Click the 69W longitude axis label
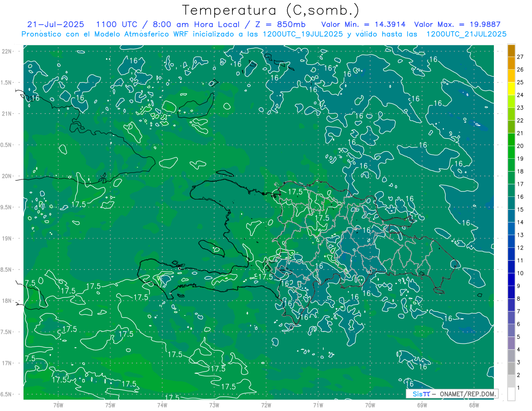This screenshot has width=532, height=411. [x=422, y=405]
